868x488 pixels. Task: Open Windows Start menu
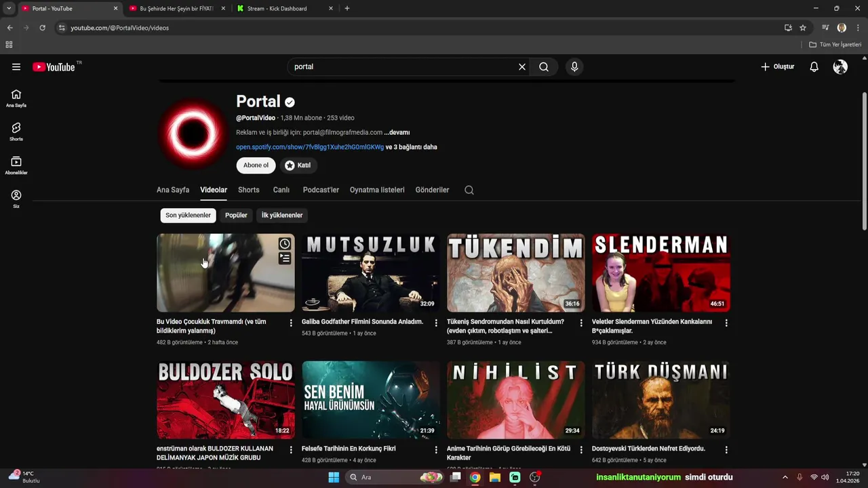click(334, 477)
